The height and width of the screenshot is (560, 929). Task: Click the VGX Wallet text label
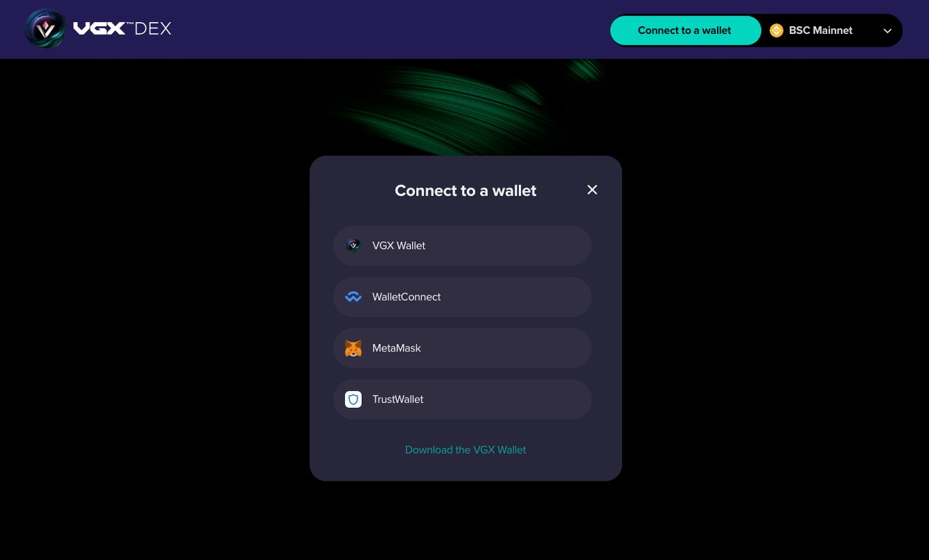click(x=399, y=245)
